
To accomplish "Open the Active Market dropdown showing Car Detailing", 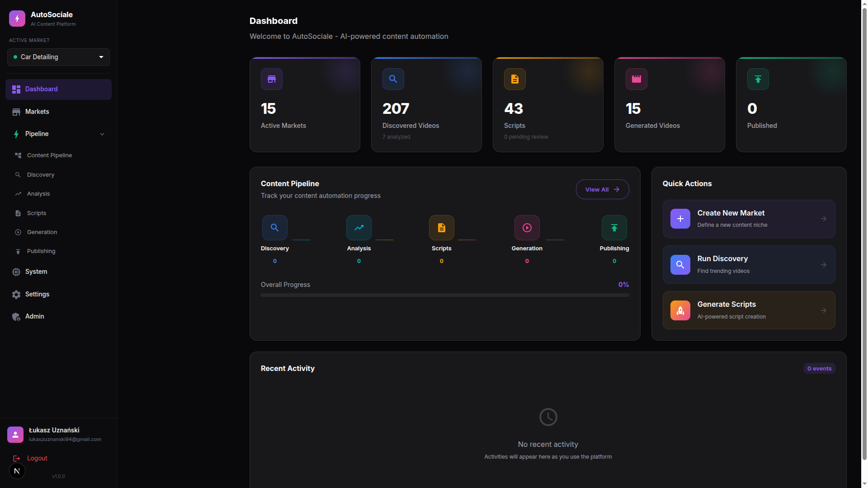I will pos(58,57).
